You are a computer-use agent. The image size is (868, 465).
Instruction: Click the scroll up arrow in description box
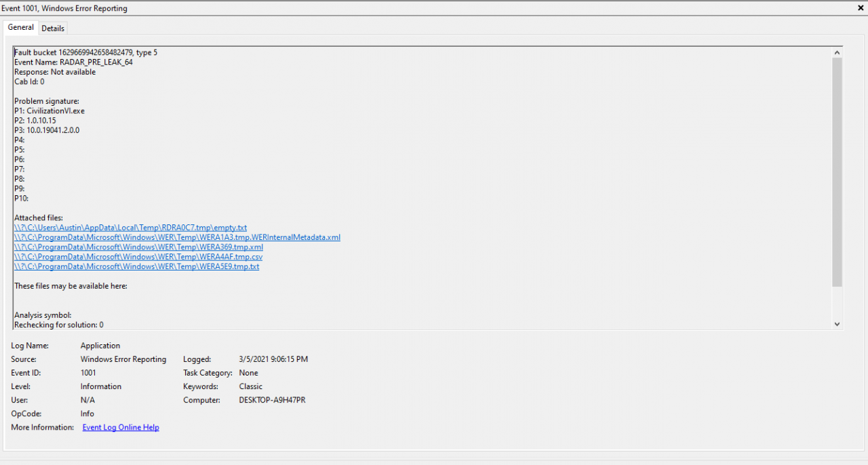click(x=837, y=53)
